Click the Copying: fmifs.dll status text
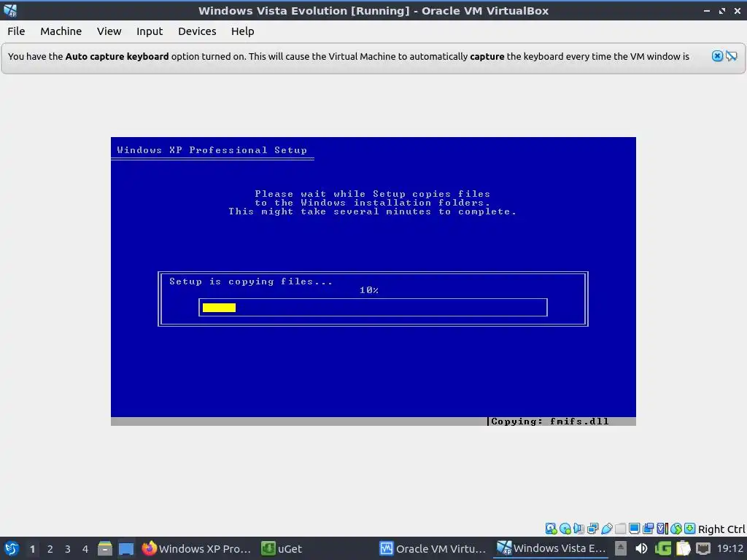747x560 pixels. [x=550, y=421]
